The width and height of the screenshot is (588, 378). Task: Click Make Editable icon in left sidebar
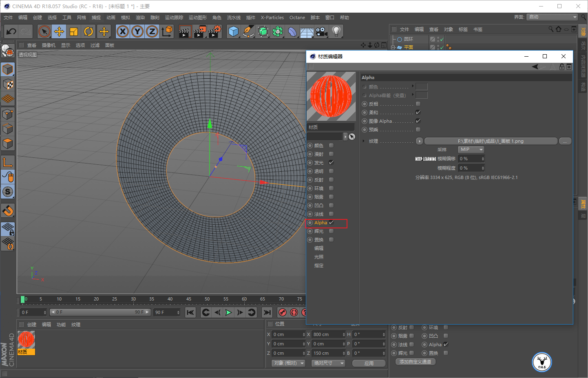[x=8, y=51]
